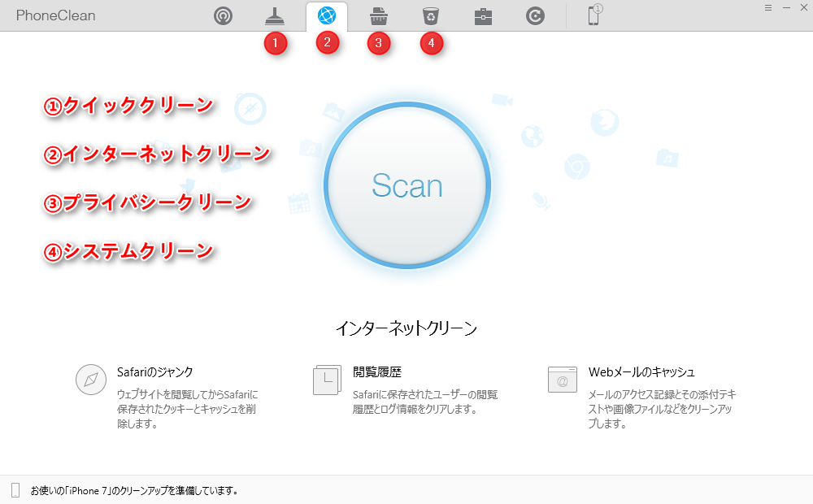
Task: Click the browsing history log description text
Action: tap(425, 402)
